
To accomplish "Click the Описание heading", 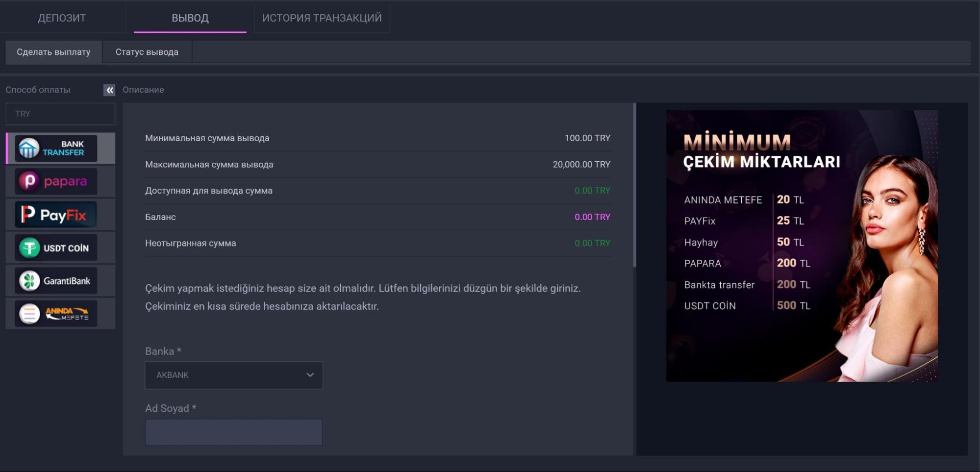I will click(143, 90).
